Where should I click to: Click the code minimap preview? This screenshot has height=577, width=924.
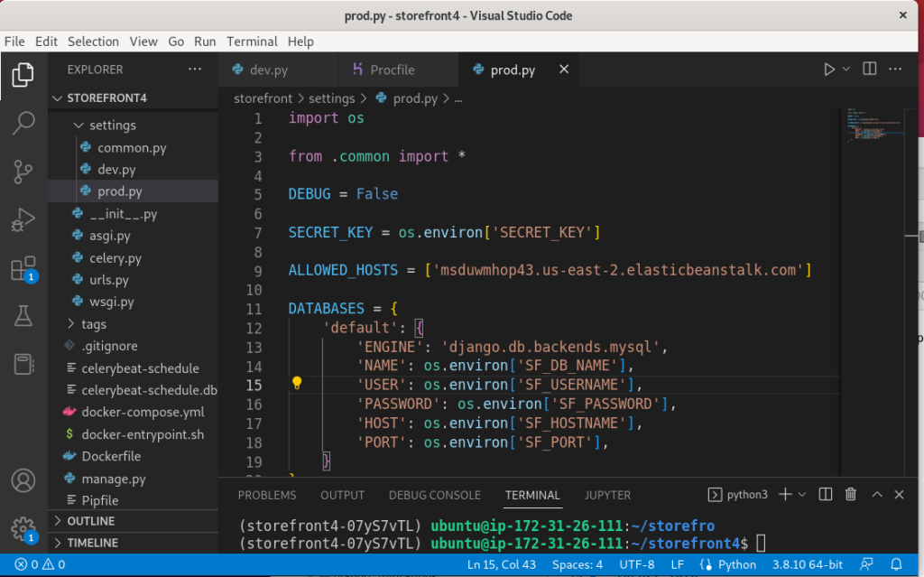[x=875, y=126]
